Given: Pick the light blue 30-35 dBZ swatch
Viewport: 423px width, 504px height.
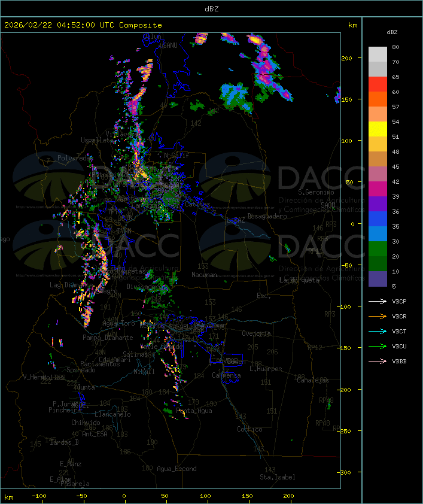Looking at the screenshot, I should click(x=378, y=234).
